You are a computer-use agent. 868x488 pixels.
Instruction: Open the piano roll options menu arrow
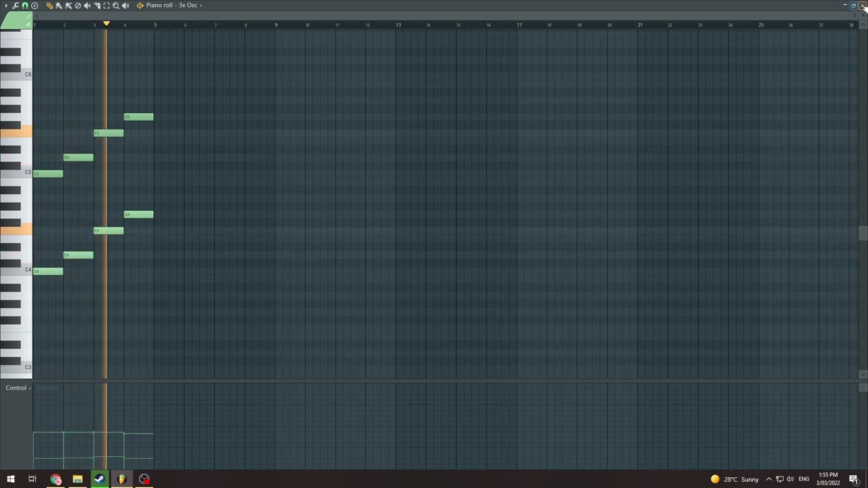(6, 5)
